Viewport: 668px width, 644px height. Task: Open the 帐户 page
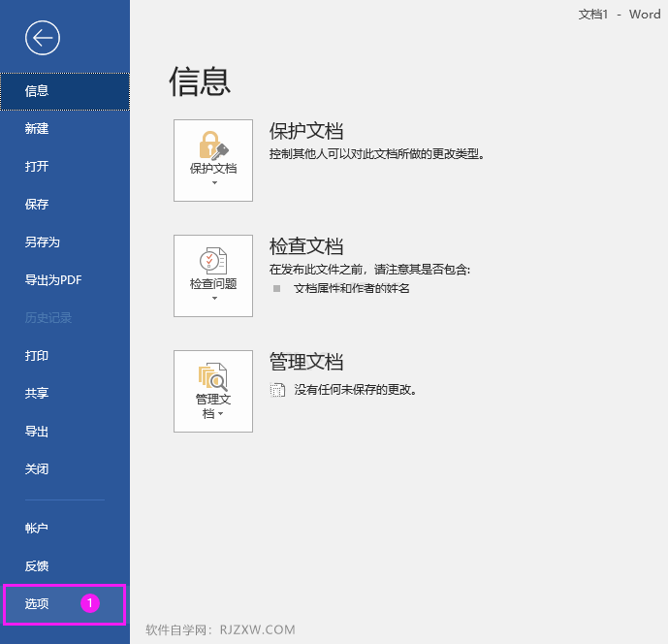click(x=65, y=529)
